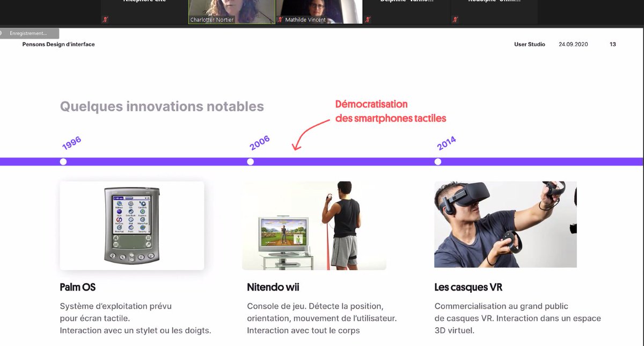
Task: Click the 'Nitendo wii' heading
Action: 273,287
